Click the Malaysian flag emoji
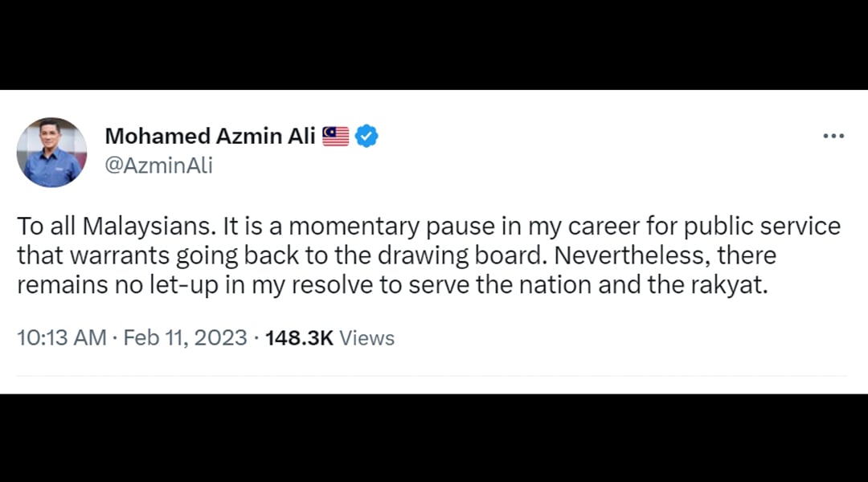Image resolution: width=868 pixels, height=482 pixels. 335,136
